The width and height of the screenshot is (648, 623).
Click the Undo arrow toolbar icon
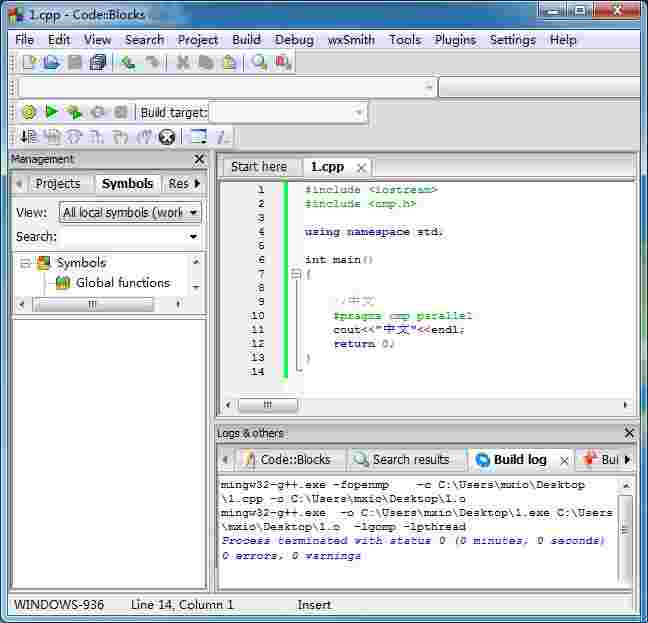[x=128, y=63]
